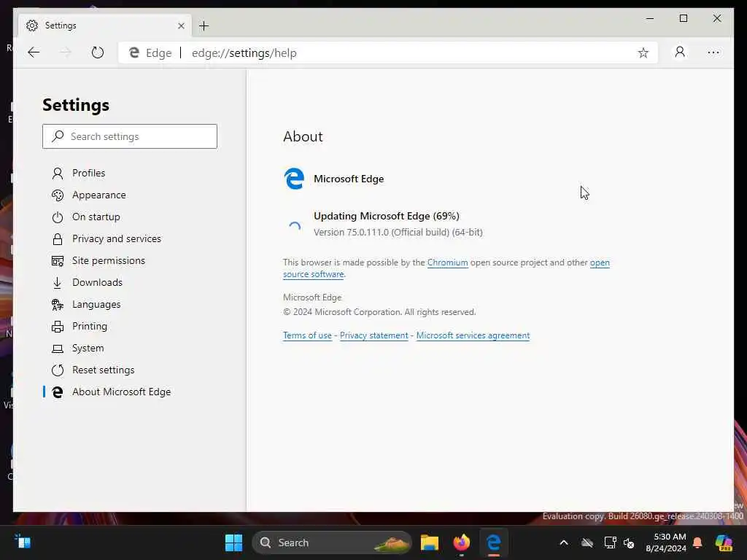
Task: Focus the Search settings field
Action: click(x=130, y=136)
